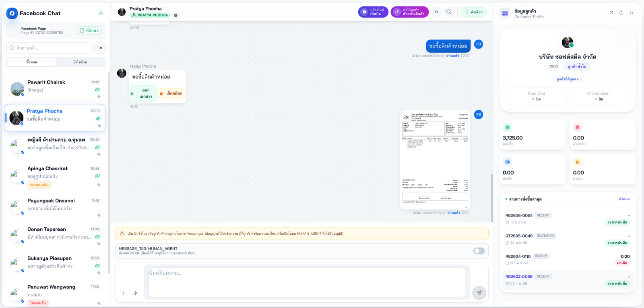The width and height of the screenshot is (644, 308).
Task: Open quotation QT2605-0049
Action: pyautogui.click(x=568, y=239)
